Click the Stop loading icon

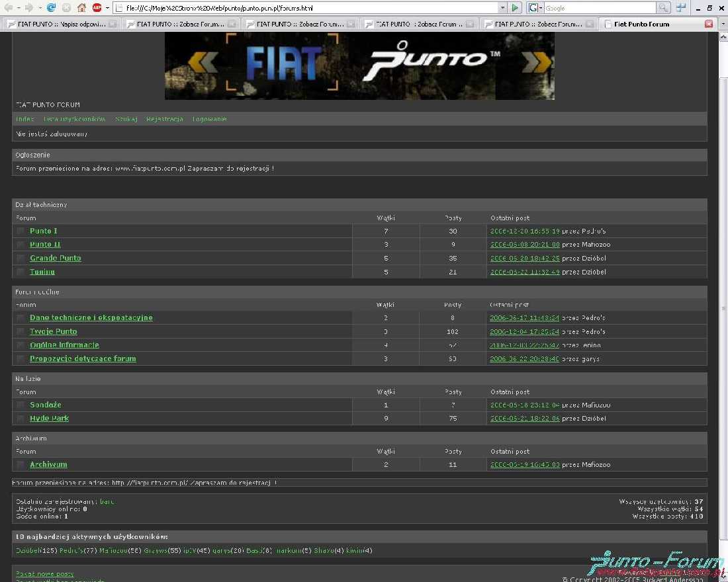point(66,8)
